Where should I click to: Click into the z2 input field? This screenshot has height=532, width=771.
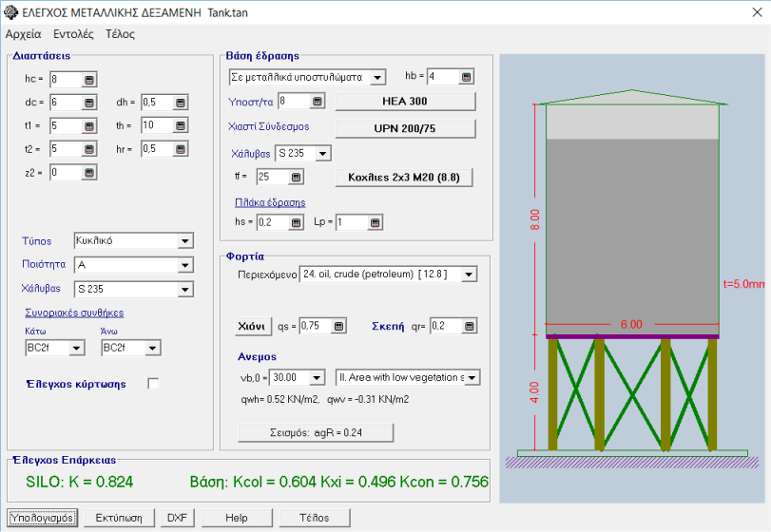(65, 172)
